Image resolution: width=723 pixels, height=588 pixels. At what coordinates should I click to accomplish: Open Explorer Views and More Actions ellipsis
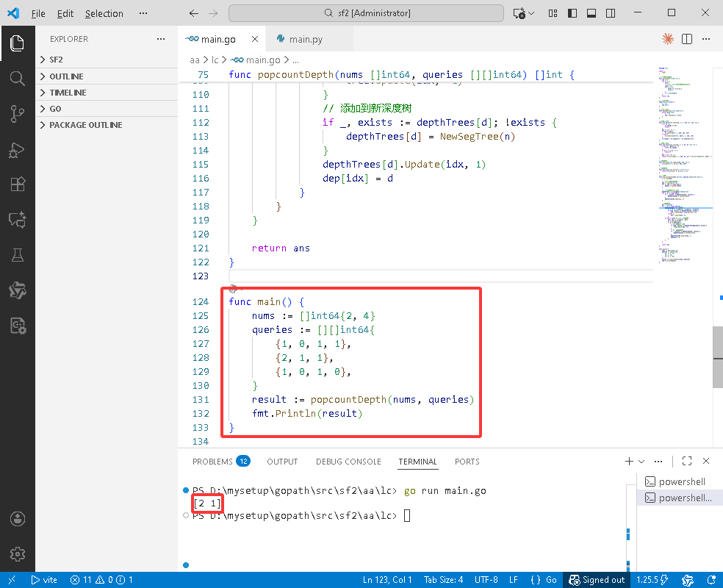click(160, 39)
